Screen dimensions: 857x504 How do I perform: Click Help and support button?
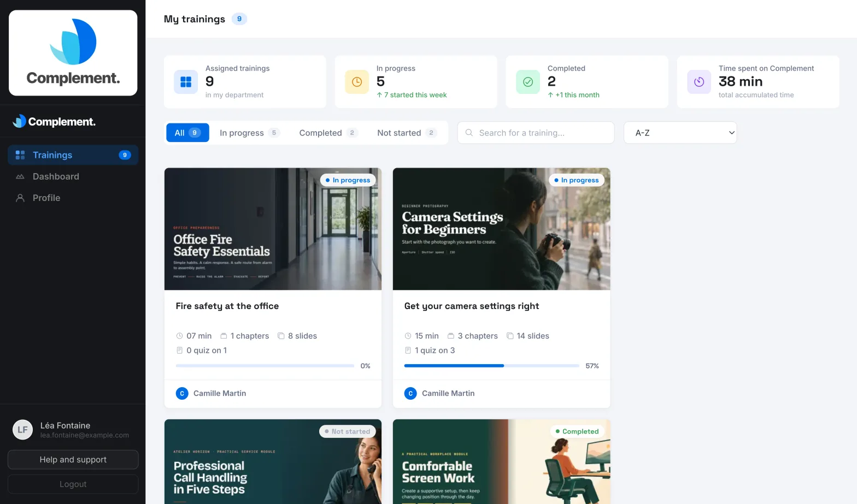pos(73,460)
